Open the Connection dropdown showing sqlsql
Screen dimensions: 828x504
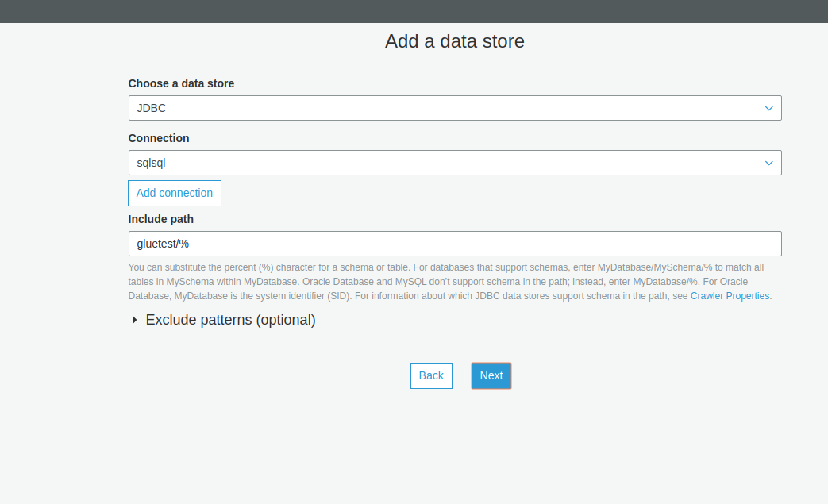pyautogui.click(x=454, y=163)
